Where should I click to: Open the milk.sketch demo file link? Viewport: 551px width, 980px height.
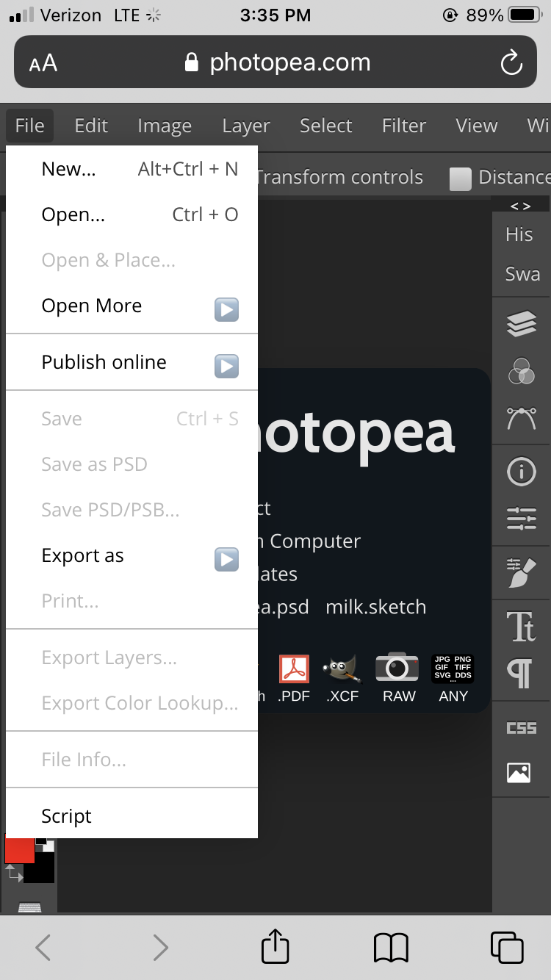(x=375, y=607)
